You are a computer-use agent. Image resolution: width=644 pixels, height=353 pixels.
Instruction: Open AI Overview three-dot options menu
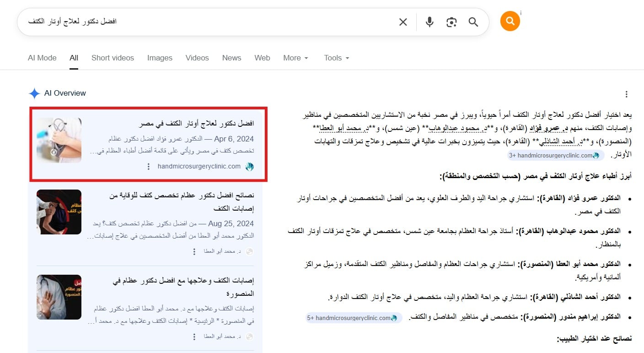pyautogui.click(x=627, y=94)
